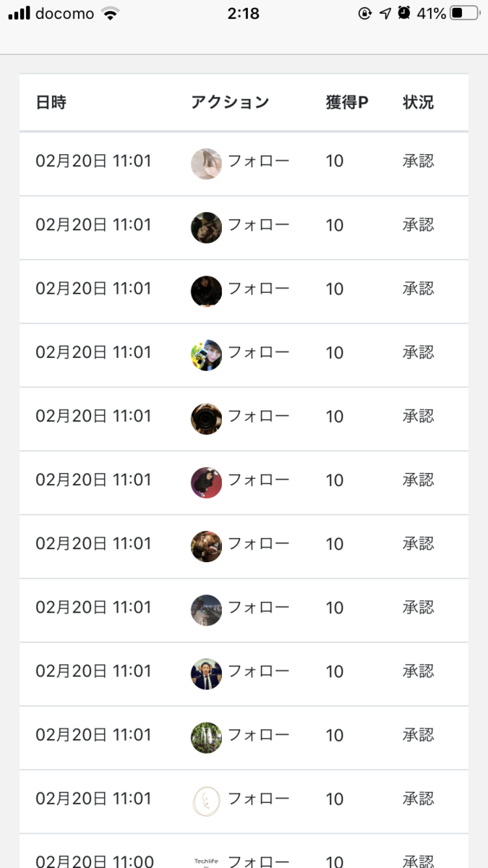
Task: Select the アクション column header
Action: pos(229,102)
